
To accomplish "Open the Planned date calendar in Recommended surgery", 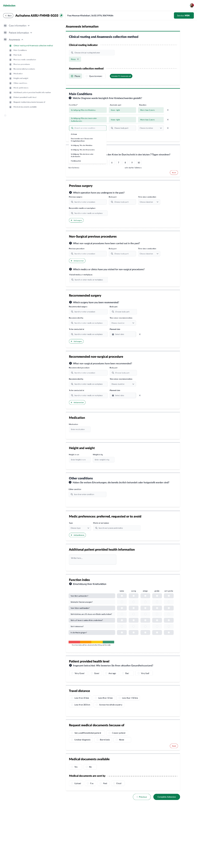I will click(122, 334).
